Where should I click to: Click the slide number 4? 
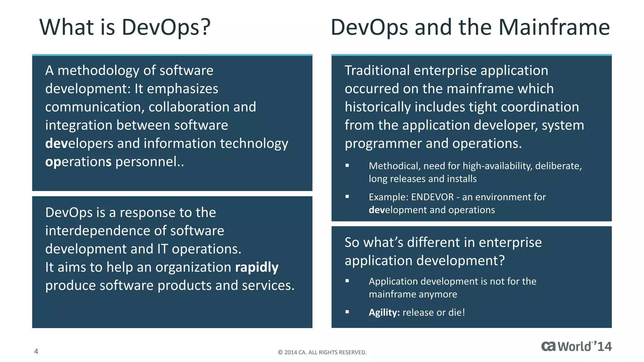[x=36, y=351]
